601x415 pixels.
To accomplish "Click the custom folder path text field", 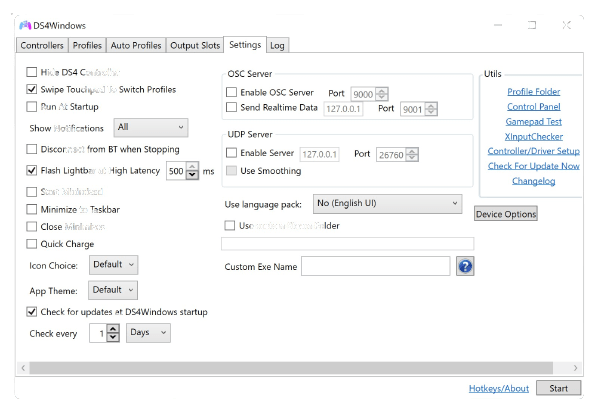I will (347, 244).
